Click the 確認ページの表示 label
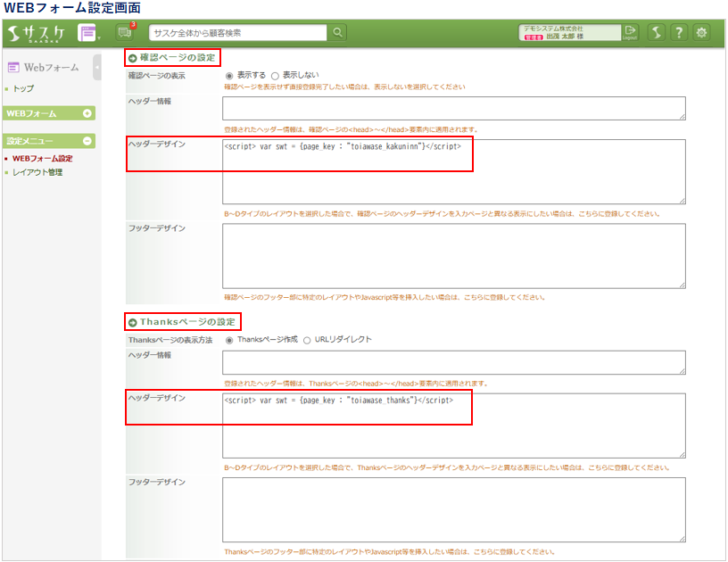 (x=156, y=76)
